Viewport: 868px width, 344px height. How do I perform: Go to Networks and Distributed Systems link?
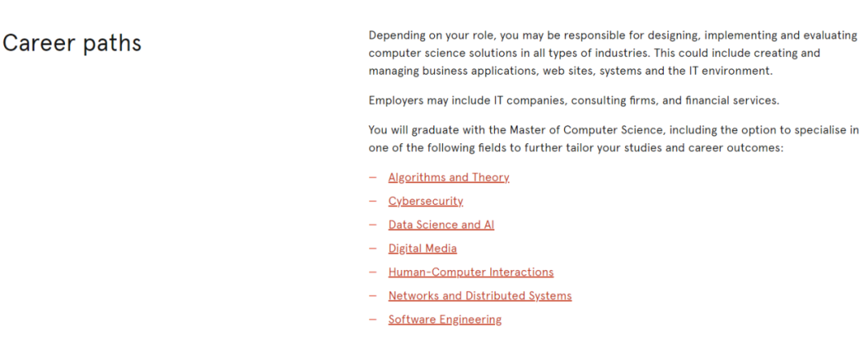pyautogui.click(x=480, y=296)
